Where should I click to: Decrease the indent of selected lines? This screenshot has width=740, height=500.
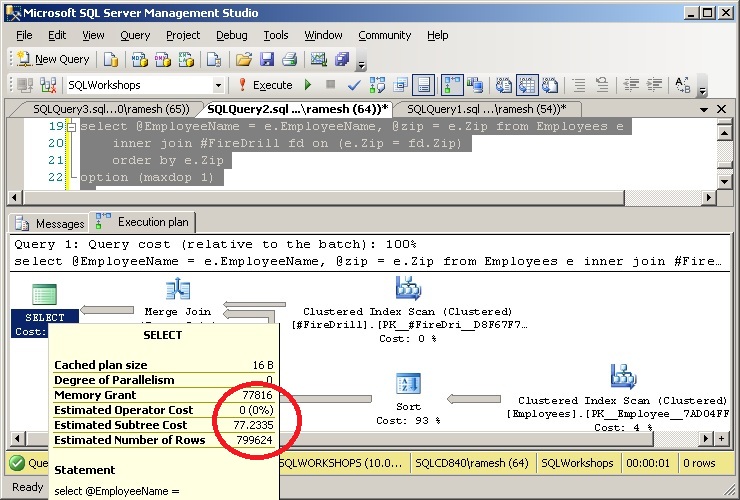point(631,85)
